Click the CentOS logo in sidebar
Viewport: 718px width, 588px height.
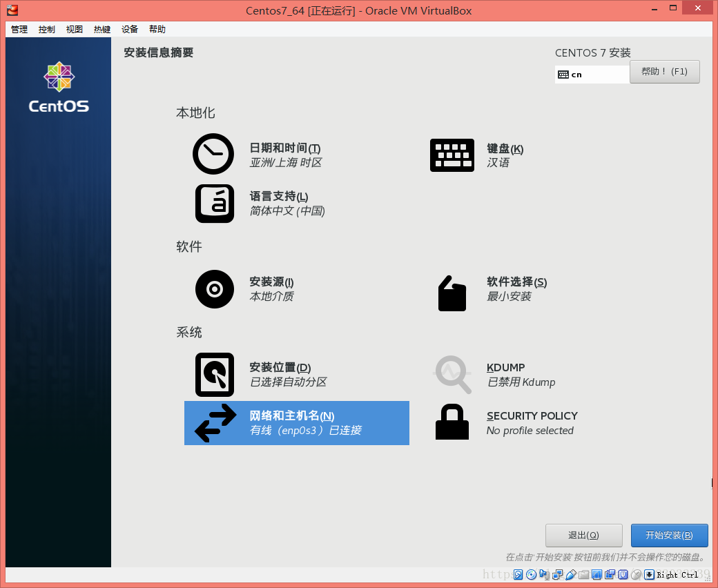pyautogui.click(x=59, y=88)
